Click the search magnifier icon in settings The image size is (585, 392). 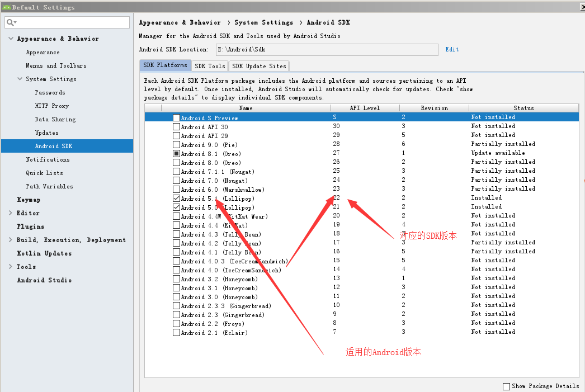click(11, 22)
